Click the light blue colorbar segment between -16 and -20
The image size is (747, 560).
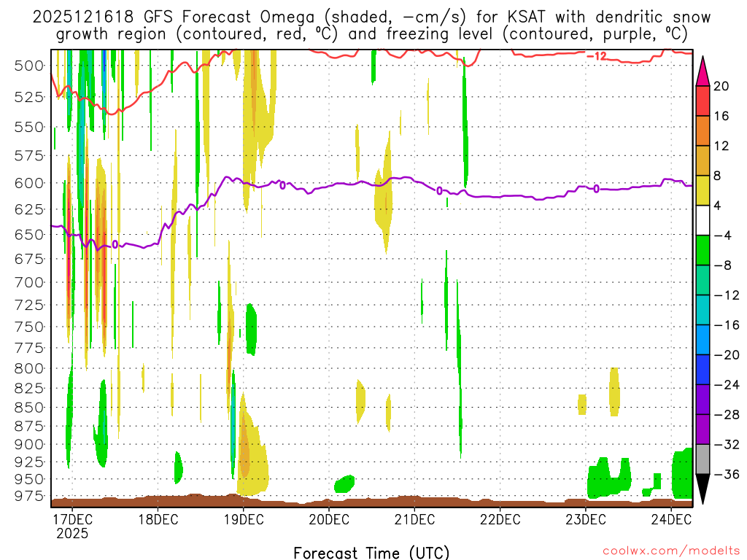(703, 340)
